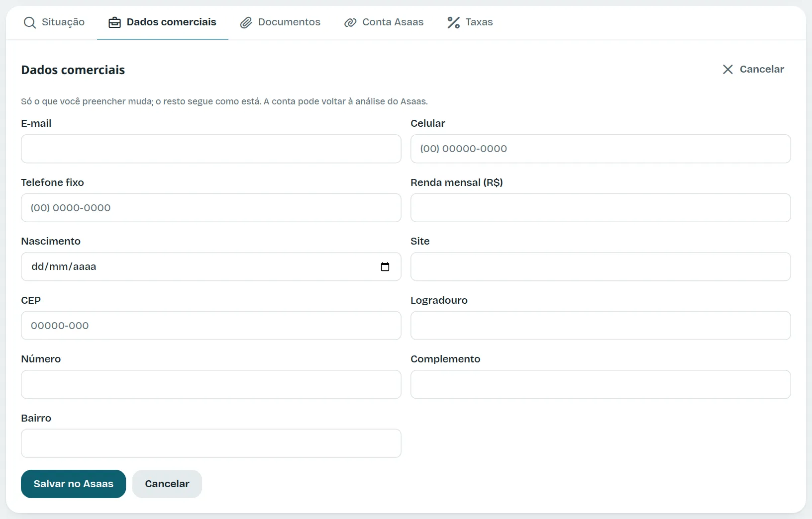Click the Renda mensal (R$) field
The image size is (812, 519).
601,208
